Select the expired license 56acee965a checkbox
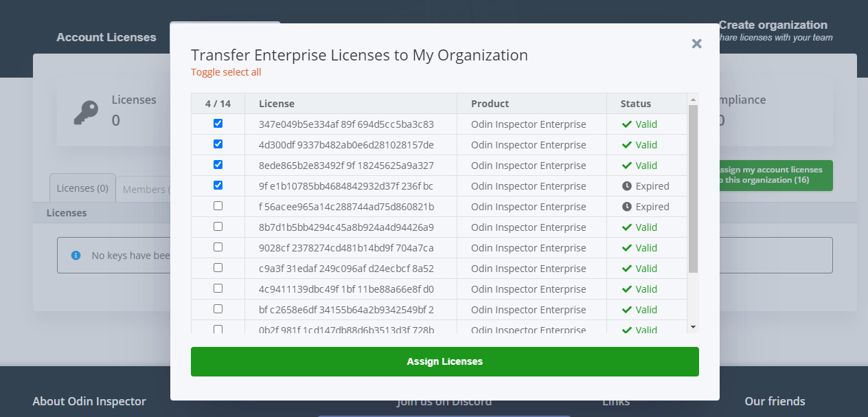Image resolution: width=868 pixels, height=417 pixels. pyautogui.click(x=218, y=206)
